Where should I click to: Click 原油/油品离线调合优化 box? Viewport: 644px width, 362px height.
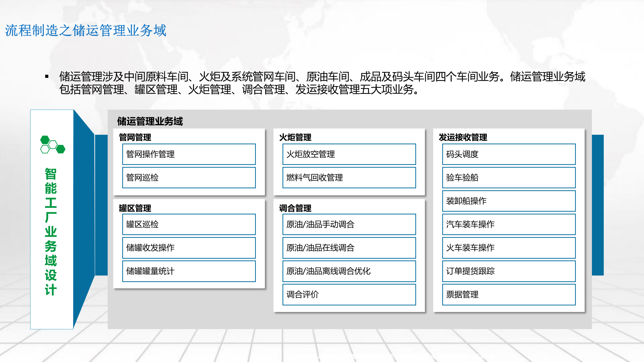[349, 271]
